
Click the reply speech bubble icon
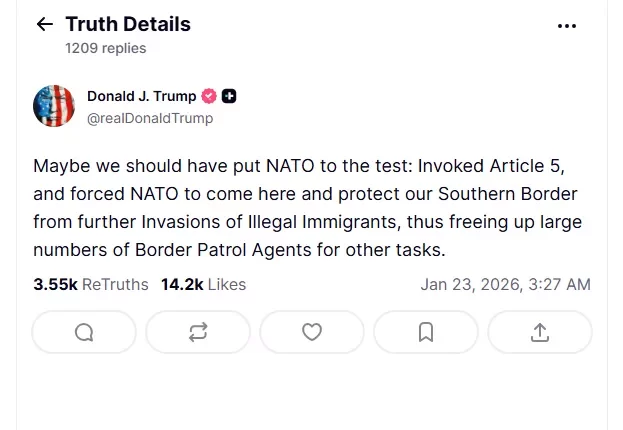(84, 332)
